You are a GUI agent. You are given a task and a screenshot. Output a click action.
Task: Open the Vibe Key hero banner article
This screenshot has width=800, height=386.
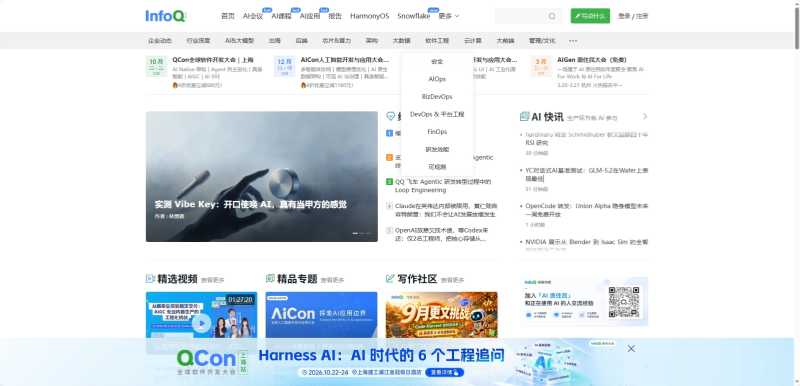click(x=262, y=176)
